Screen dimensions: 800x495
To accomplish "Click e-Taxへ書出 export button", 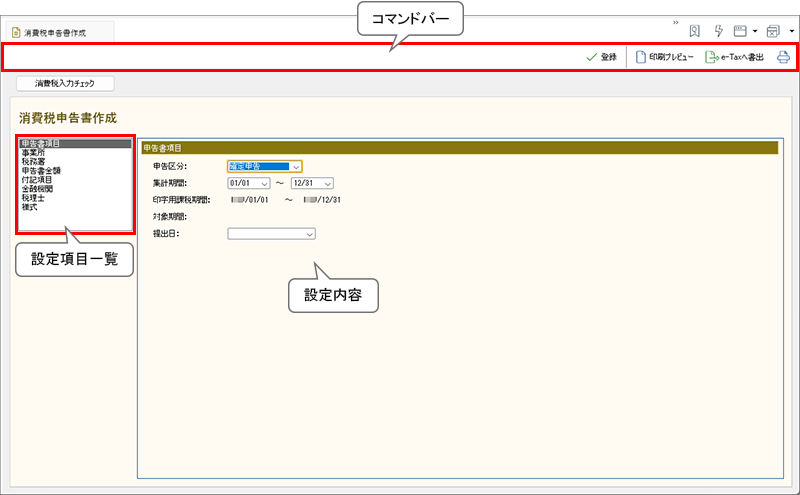I will click(x=735, y=58).
